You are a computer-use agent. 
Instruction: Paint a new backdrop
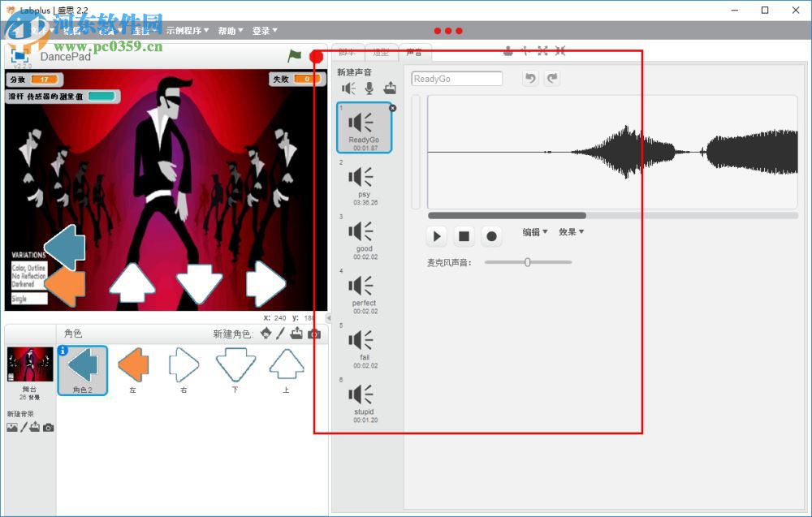(24, 428)
